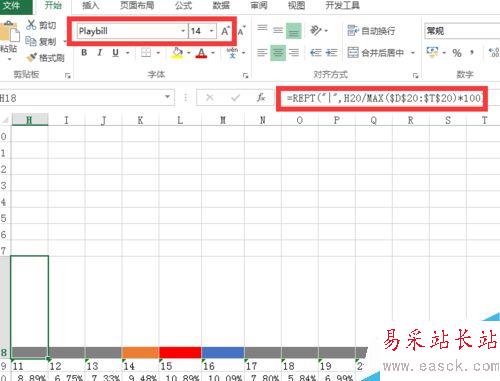Apply red font color button
The height and width of the screenshot is (381, 500).
201,53
